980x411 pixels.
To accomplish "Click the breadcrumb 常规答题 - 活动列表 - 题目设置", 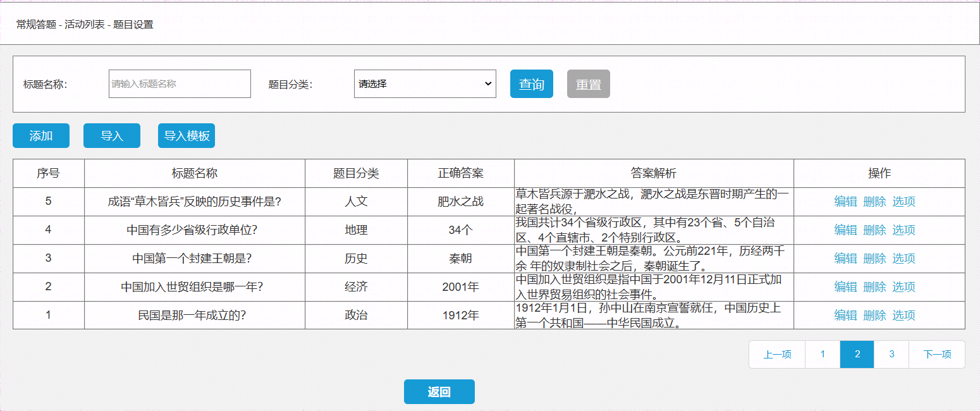I will 85,25.
